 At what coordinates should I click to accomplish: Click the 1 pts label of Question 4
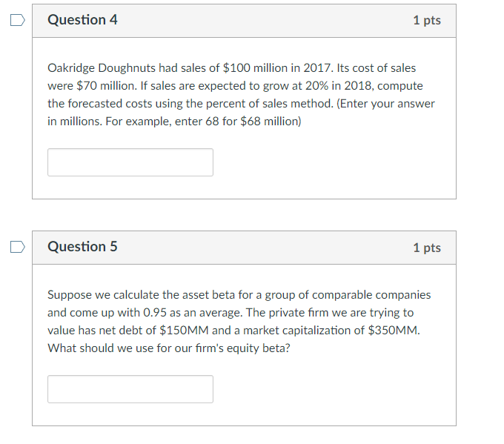coord(427,20)
